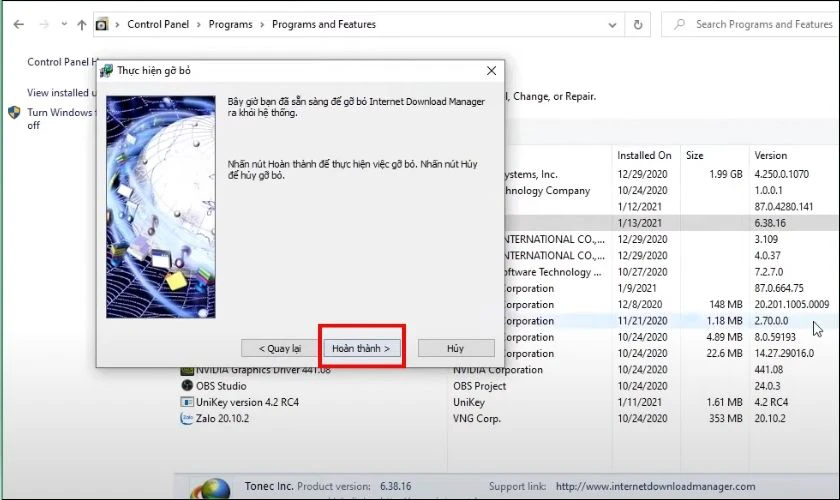840x500 pixels.
Task: Click the Zalo program icon
Action: (x=186, y=419)
